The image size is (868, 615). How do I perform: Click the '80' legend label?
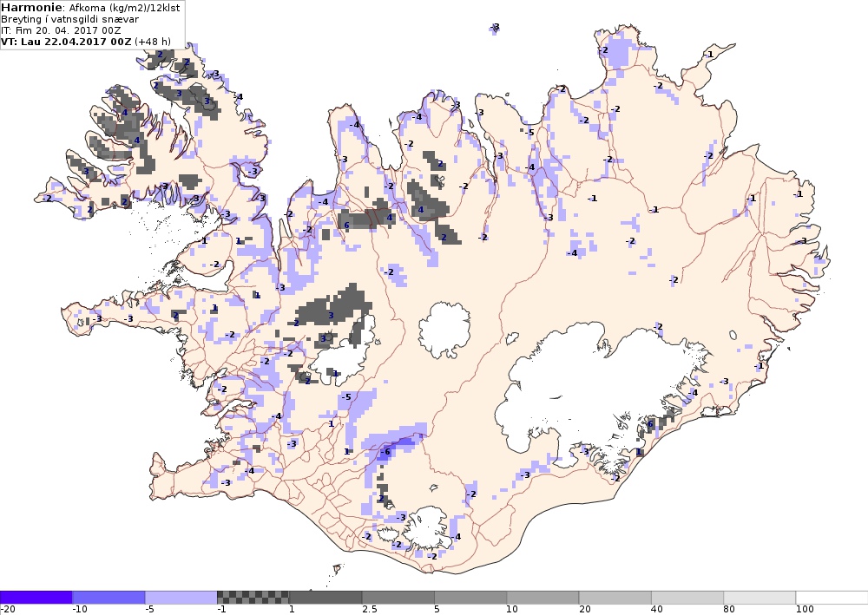[x=730, y=610]
